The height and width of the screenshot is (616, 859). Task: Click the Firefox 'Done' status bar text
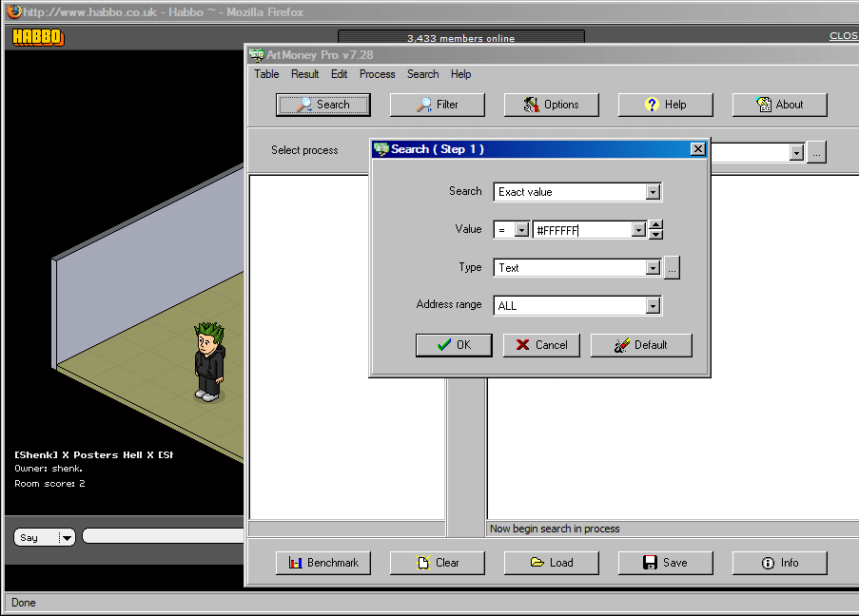click(x=24, y=603)
